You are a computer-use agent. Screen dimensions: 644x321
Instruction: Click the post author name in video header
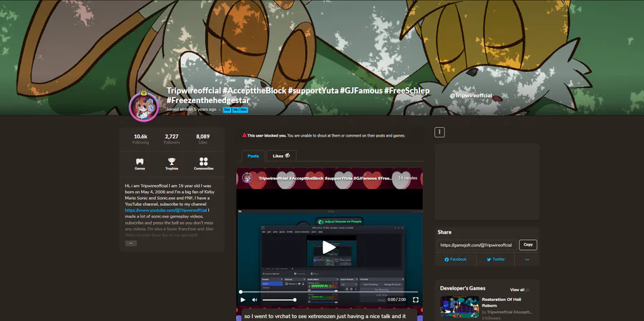[325, 178]
